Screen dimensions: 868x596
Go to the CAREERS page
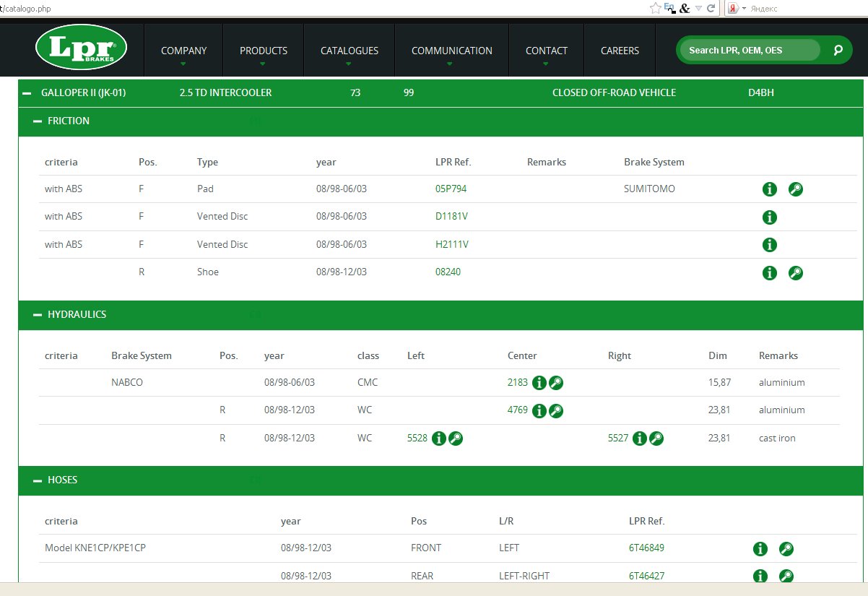click(620, 51)
